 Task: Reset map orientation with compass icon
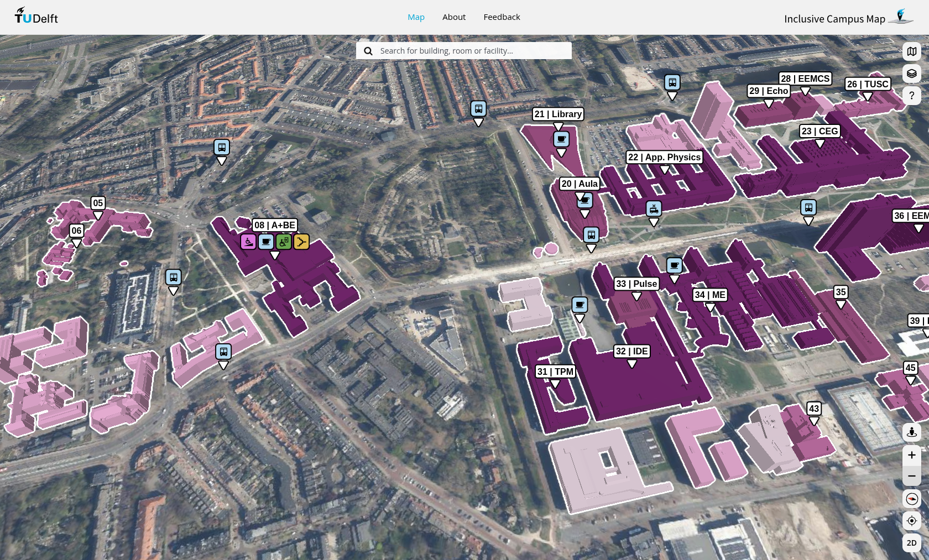coord(911,499)
